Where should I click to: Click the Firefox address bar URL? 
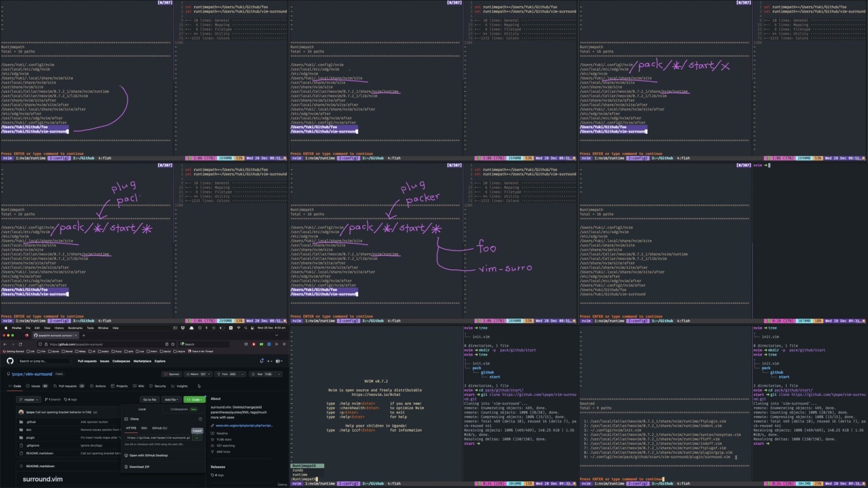76,344
